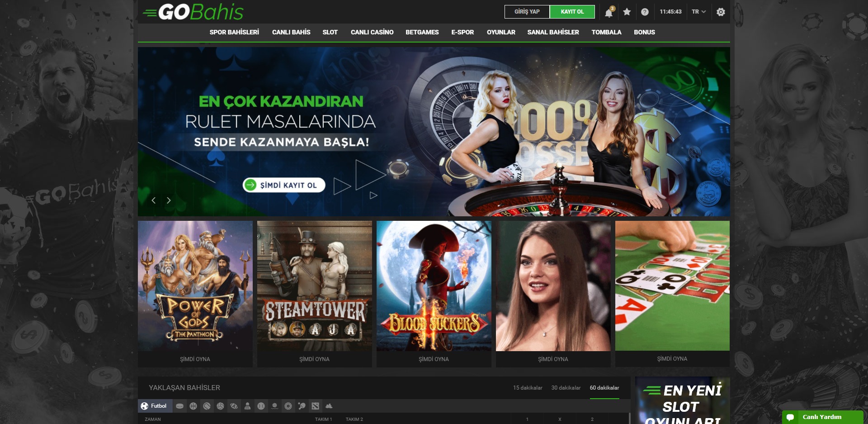Image resolution: width=868 pixels, height=424 pixels.
Task: Open the notifications bell icon
Action: (x=609, y=13)
